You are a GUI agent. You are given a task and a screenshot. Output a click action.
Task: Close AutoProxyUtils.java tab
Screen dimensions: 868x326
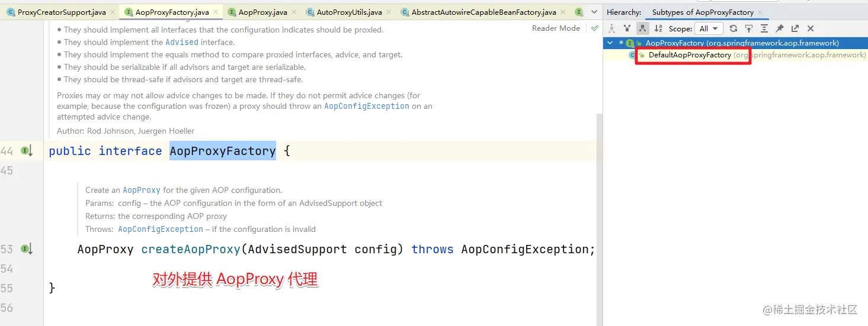[388, 12]
